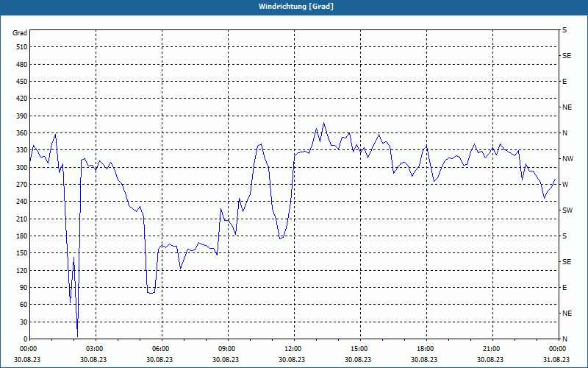
Task: Click the 30.08.23 date under 09:00
Action: point(226,359)
